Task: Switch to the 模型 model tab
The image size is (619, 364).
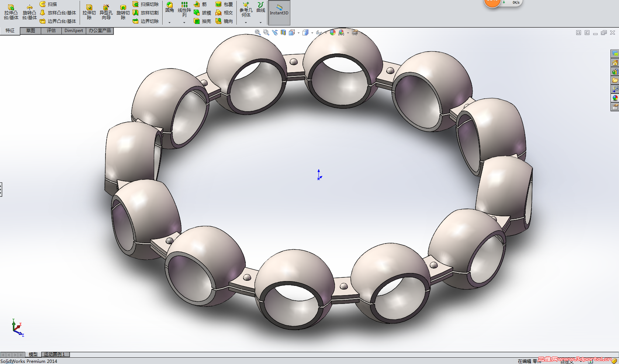Action: click(x=33, y=354)
